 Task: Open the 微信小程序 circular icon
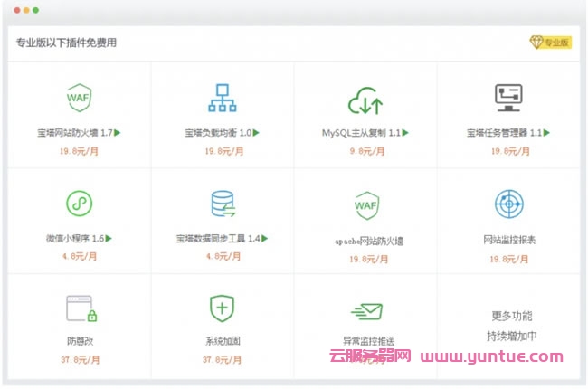coord(79,203)
